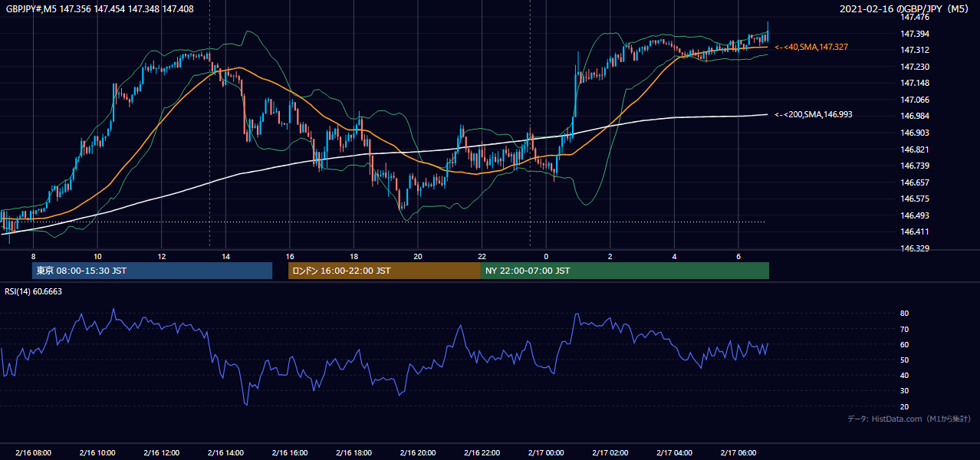
Task: Click hour tick 18 under price chart
Action: point(354,255)
